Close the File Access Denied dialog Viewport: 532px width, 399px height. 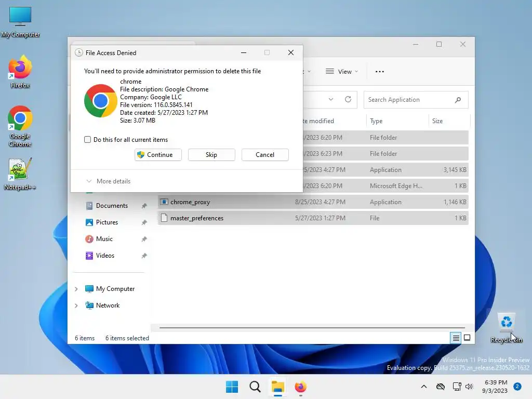291,52
